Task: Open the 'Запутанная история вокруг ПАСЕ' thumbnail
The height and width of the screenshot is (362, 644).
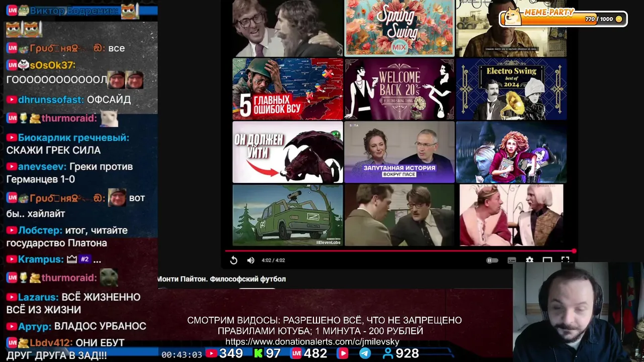Action: tap(399, 152)
